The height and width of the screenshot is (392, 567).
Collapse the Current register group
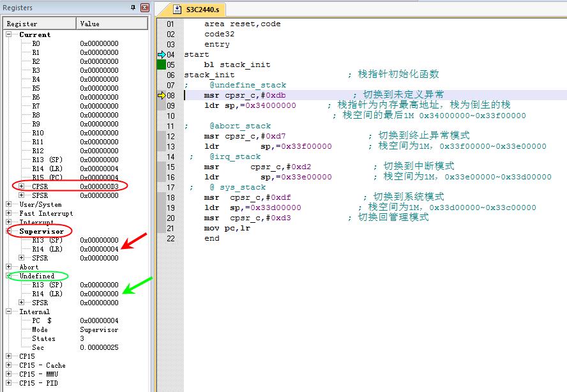[9, 34]
